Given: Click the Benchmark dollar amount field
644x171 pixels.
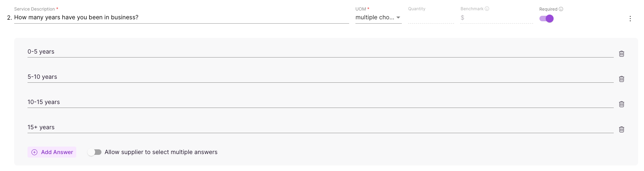Looking at the screenshot, I should click(497, 18).
